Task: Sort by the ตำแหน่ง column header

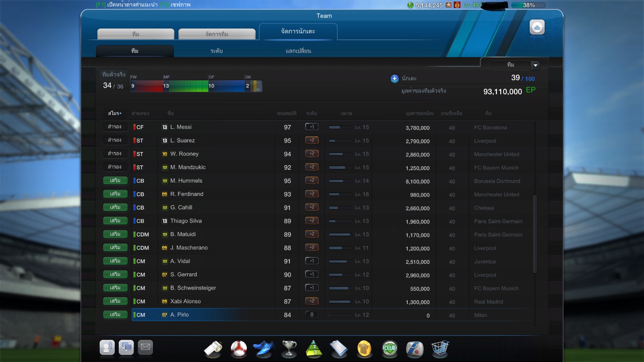Action: (140, 113)
